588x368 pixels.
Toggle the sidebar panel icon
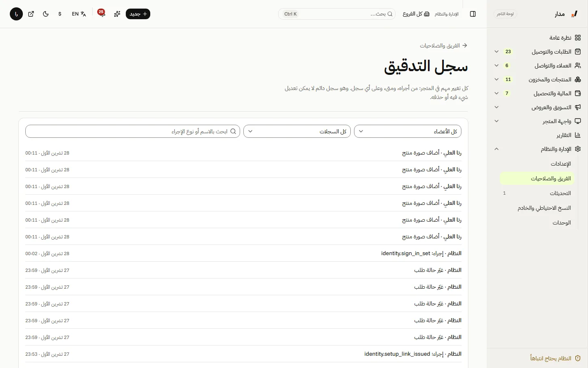(x=473, y=14)
